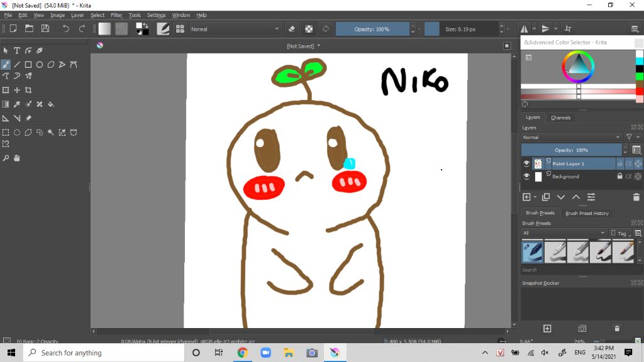Viewport: 644px width, 362px height.
Task: Expand vertical mirror options arrow
Action: pos(556,29)
